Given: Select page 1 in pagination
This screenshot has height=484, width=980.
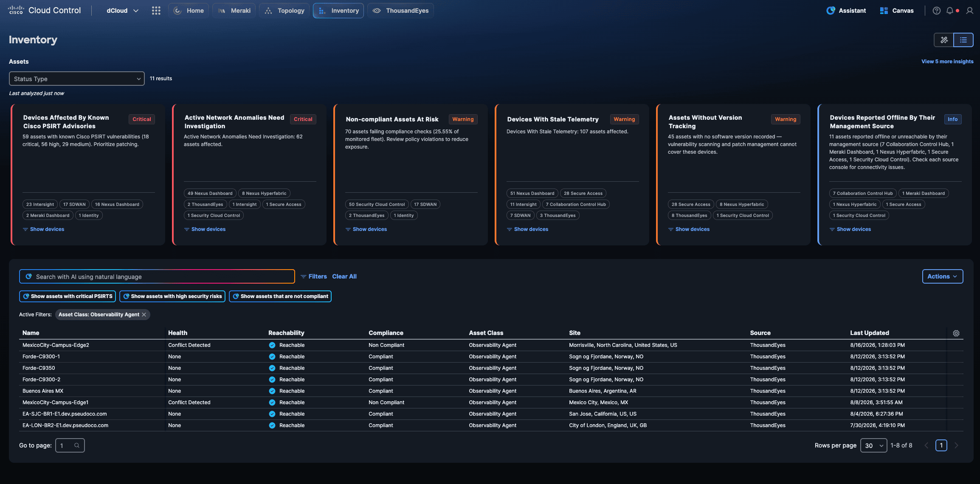Looking at the screenshot, I should tap(941, 445).
